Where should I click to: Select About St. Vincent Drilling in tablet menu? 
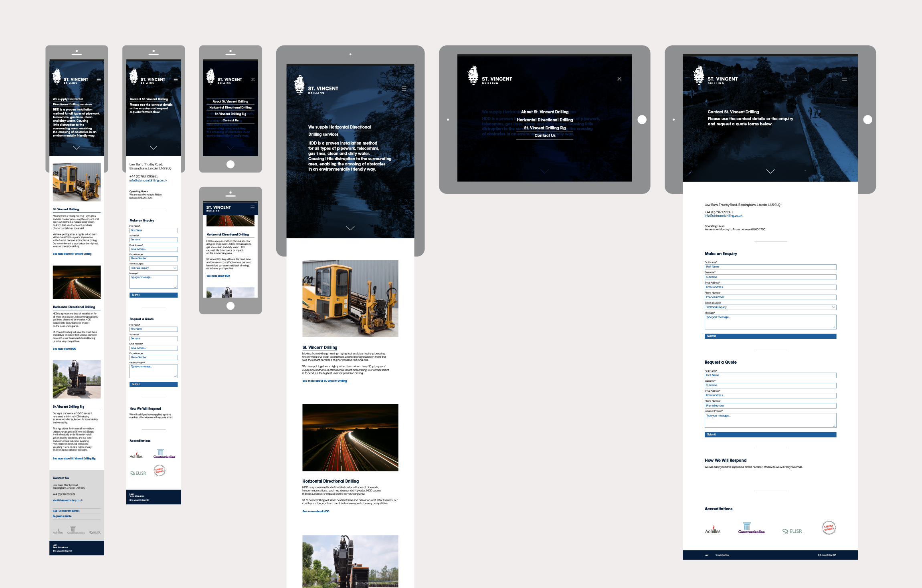[545, 112]
